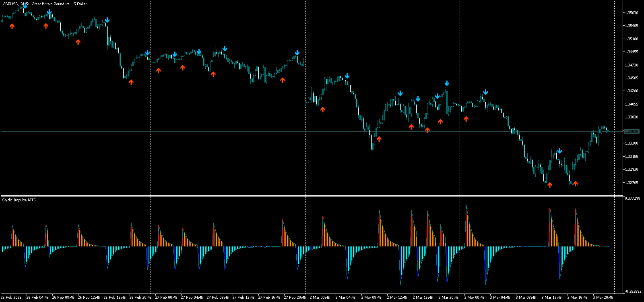Click the 27 Feb 00:45 time label
Screen dimensions: 644x302
[x=166, y=298]
